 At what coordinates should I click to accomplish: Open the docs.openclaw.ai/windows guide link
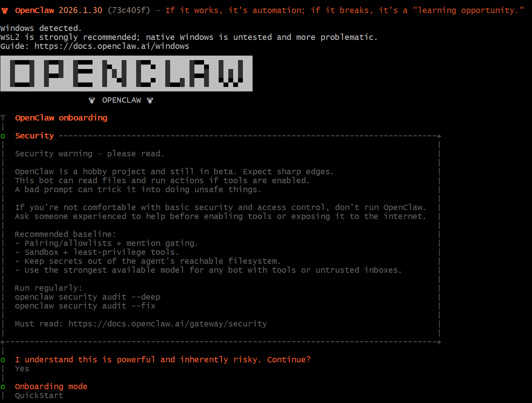112,46
